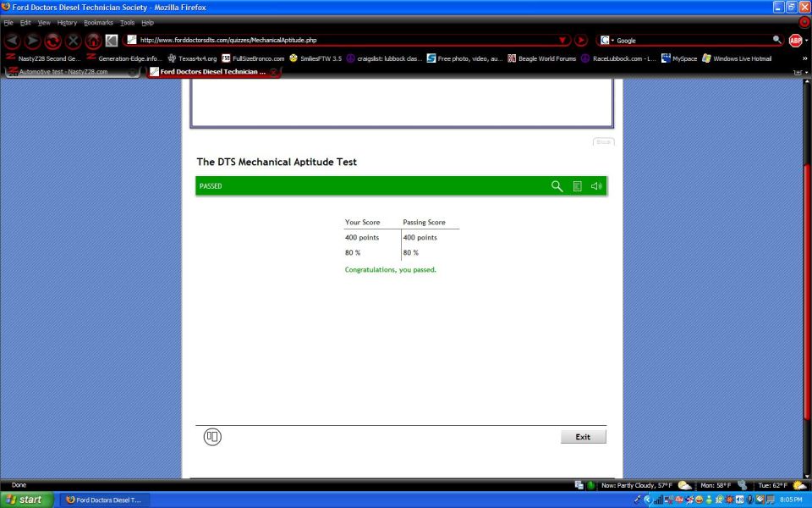
Task: Open the MySpace bookmark
Action: (679, 58)
